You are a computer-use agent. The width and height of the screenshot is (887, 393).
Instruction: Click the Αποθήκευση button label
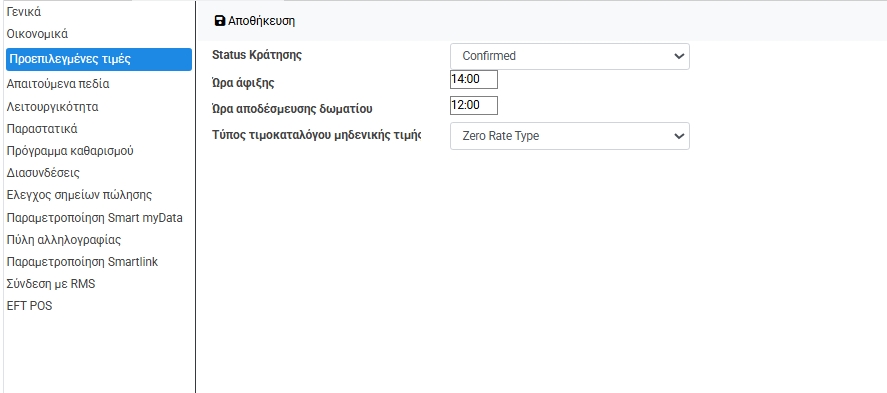click(x=261, y=21)
